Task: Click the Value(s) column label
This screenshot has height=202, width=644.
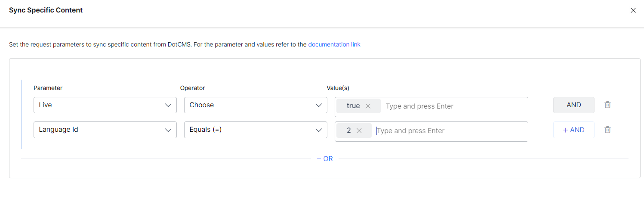Action: click(x=338, y=88)
